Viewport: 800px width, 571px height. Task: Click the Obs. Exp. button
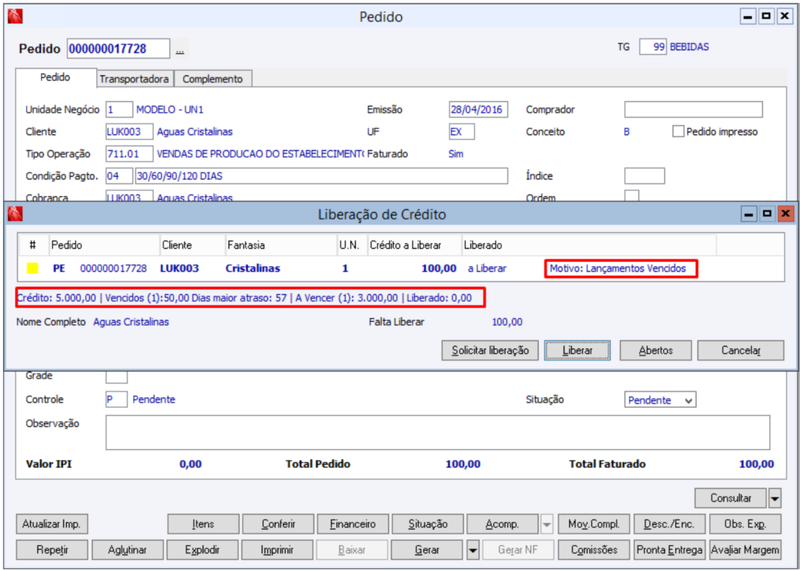(x=745, y=524)
